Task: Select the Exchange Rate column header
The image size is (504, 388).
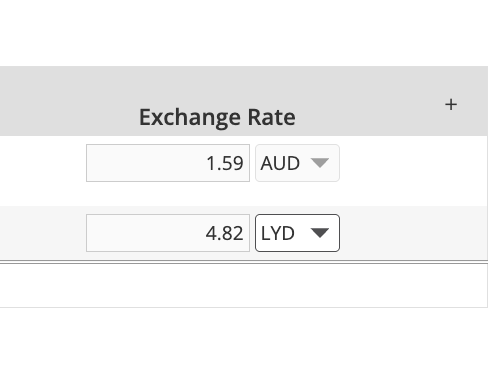Action: coord(217,117)
